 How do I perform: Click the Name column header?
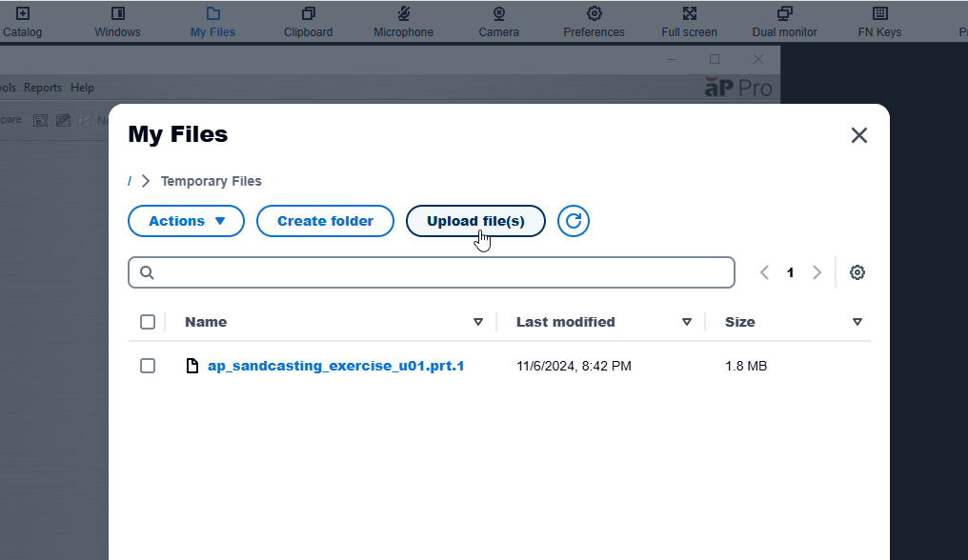coord(206,322)
